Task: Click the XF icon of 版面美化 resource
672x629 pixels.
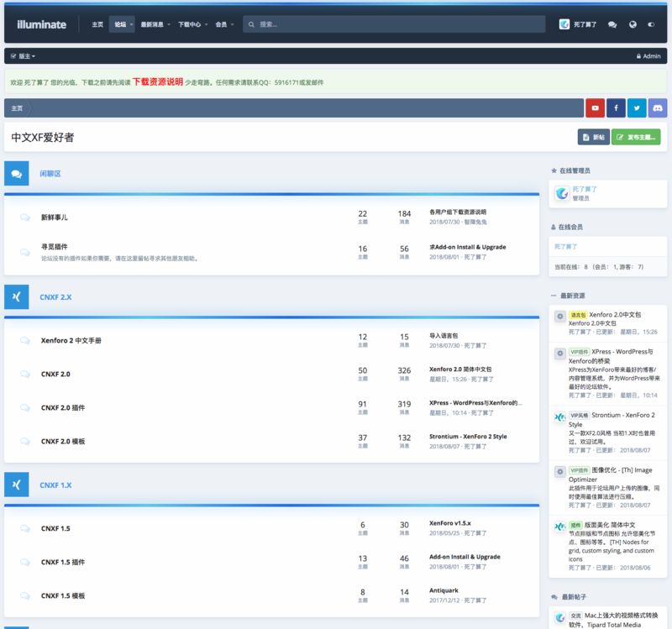Action: 559,527
